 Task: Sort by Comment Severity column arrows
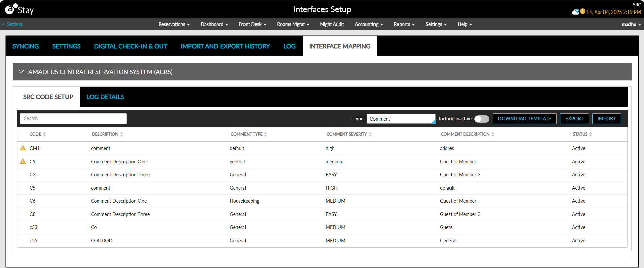coord(370,134)
